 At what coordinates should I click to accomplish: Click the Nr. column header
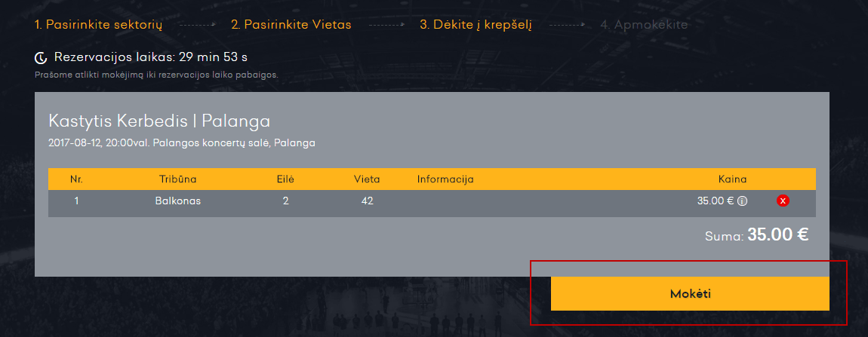[x=76, y=179]
